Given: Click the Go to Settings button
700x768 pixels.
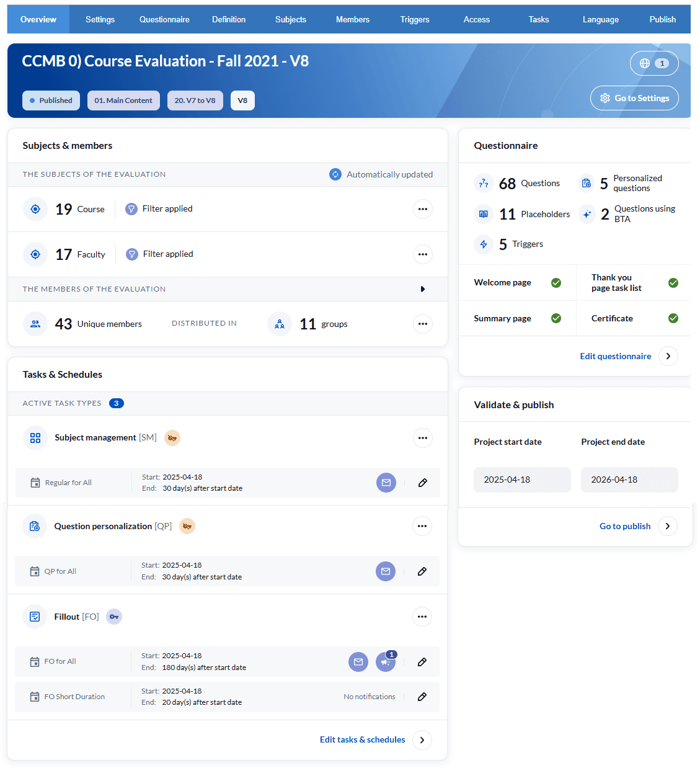Looking at the screenshot, I should [x=634, y=98].
